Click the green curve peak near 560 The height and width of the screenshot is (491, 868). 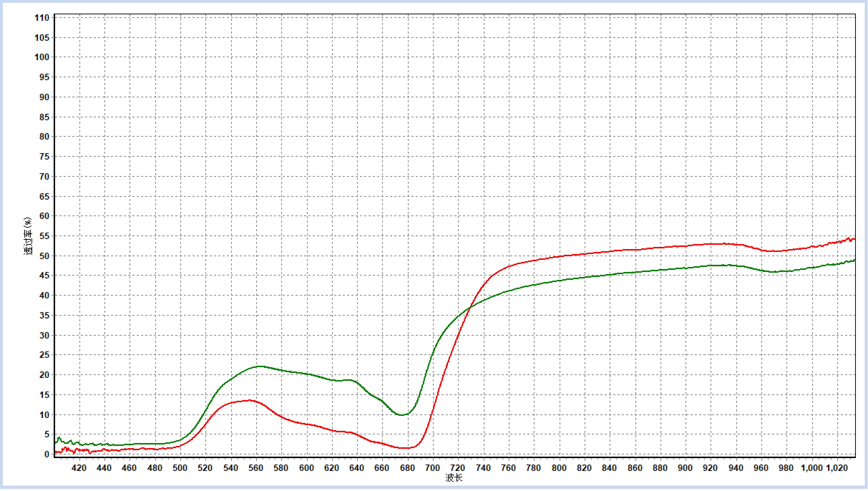coord(260,366)
